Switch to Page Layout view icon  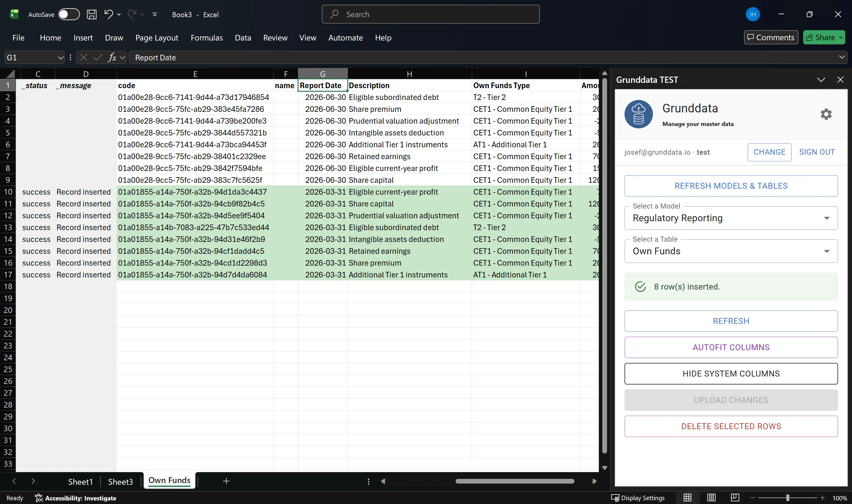pos(711,497)
